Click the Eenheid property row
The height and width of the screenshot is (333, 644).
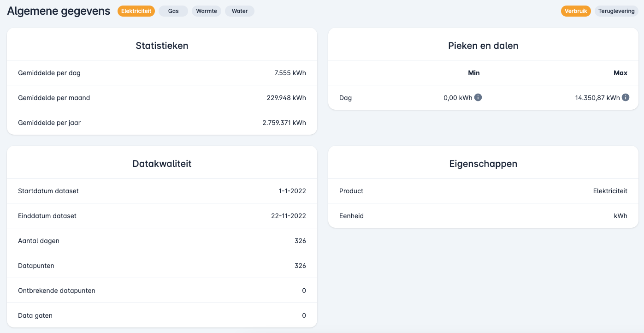(x=483, y=216)
